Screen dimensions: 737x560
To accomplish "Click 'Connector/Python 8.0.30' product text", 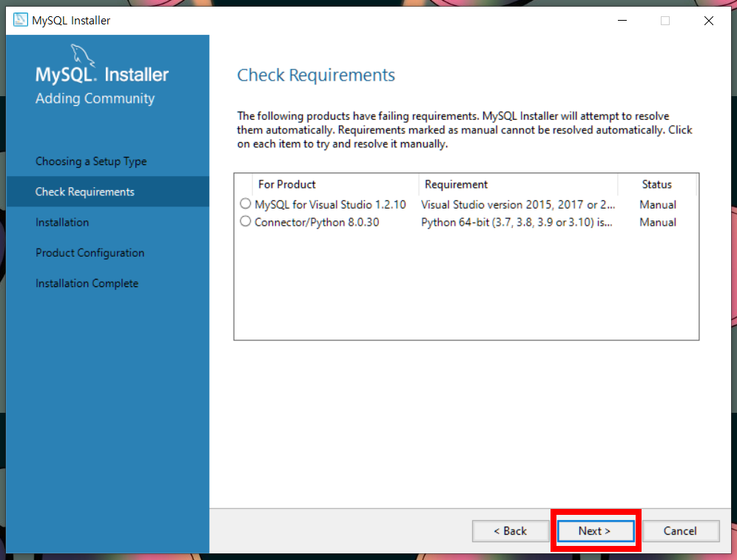I will click(x=317, y=222).
